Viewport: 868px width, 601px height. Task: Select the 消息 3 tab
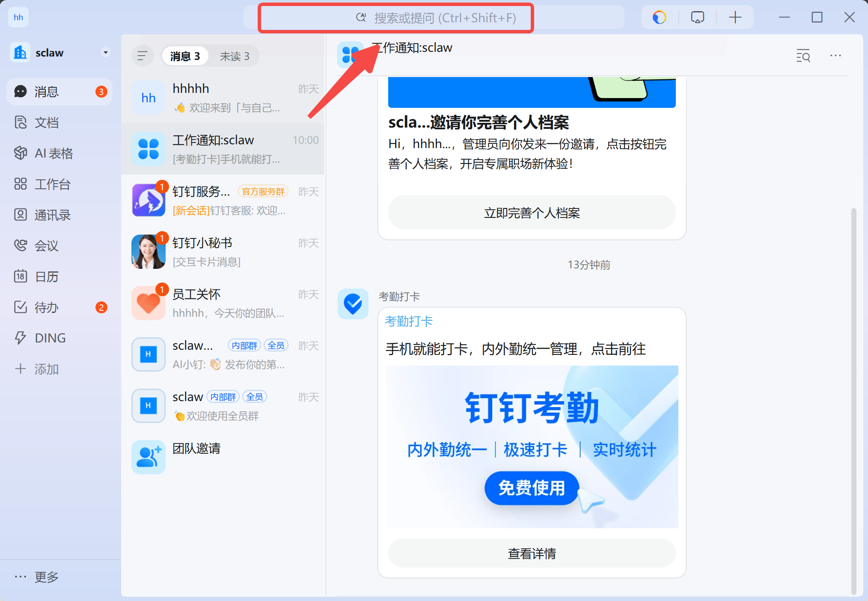pyautogui.click(x=185, y=56)
